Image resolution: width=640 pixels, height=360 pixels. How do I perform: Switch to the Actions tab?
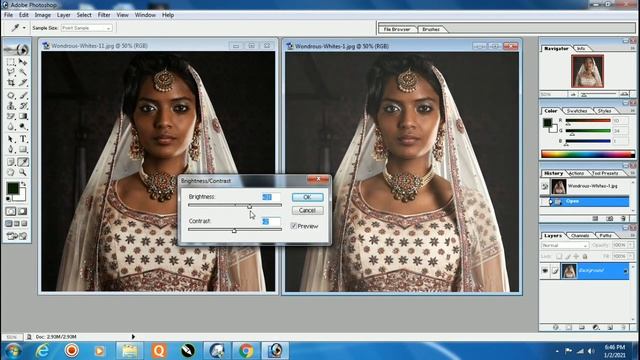tap(576, 173)
